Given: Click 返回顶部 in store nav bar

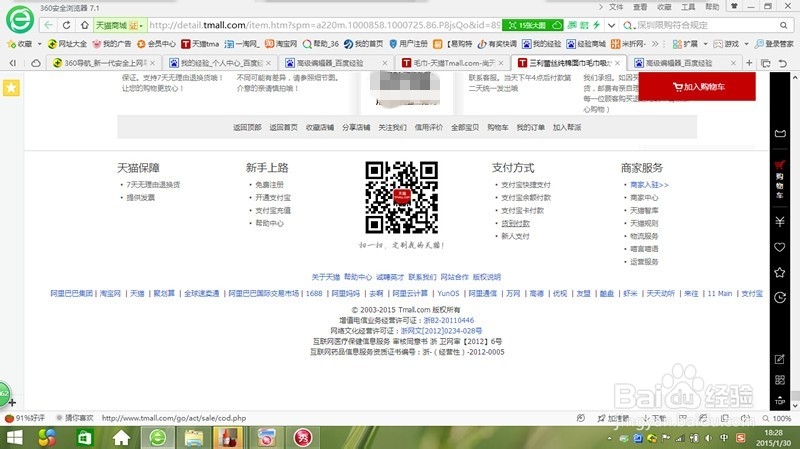Looking at the screenshot, I should pyautogui.click(x=247, y=128).
